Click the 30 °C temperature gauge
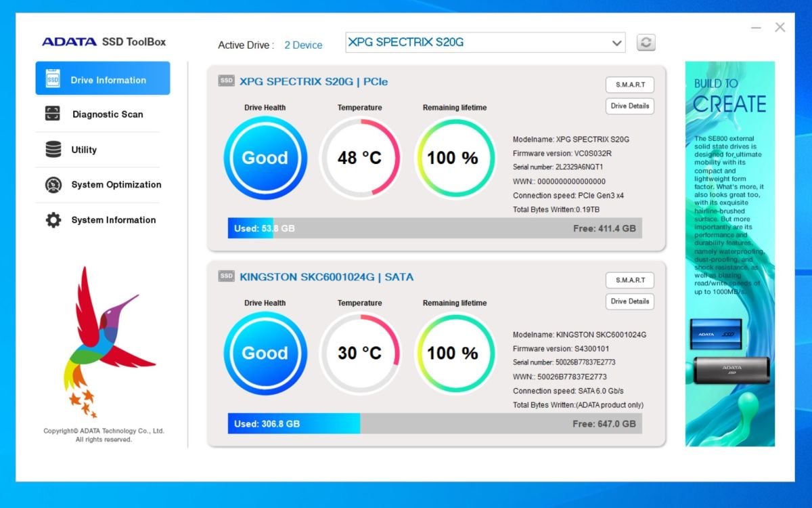Viewport: 812px width, 508px height. (359, 353)
